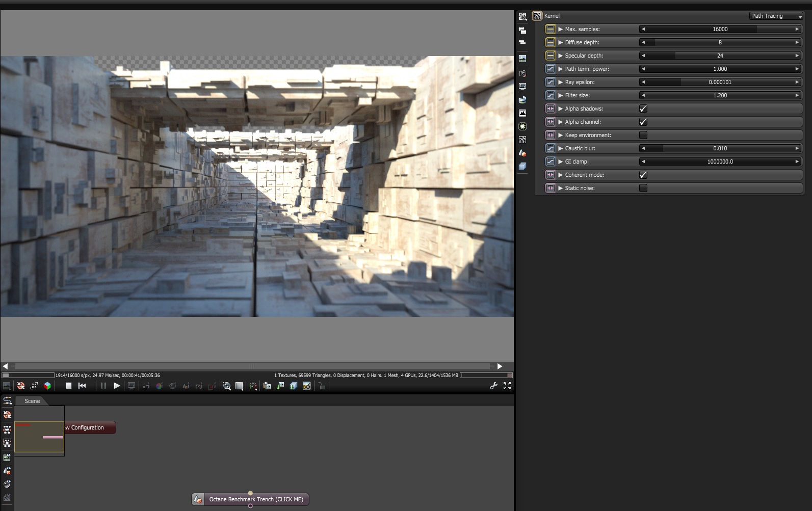Click the auto-arrange nodes icon in graph sidebar

pyautogui.click(x=7, y=429)
